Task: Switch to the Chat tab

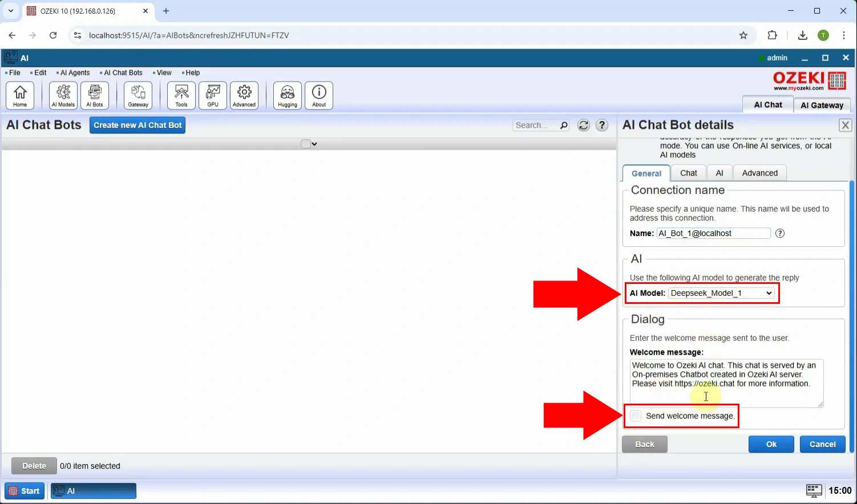Action: click(689, 173)
